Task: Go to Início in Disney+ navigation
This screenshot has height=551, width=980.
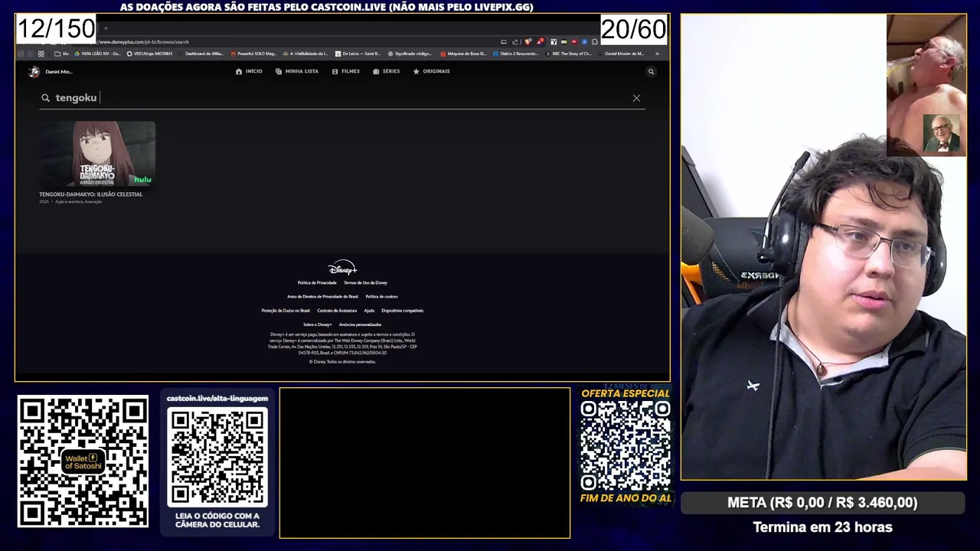Action: click(249, 71)
